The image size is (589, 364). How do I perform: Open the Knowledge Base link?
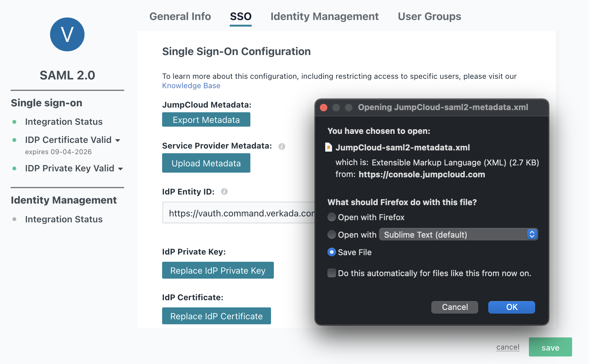click(x=191, y=86)
